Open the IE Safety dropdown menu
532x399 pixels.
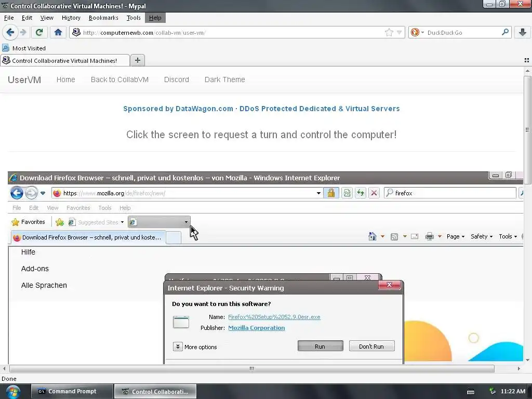point(482,236)
